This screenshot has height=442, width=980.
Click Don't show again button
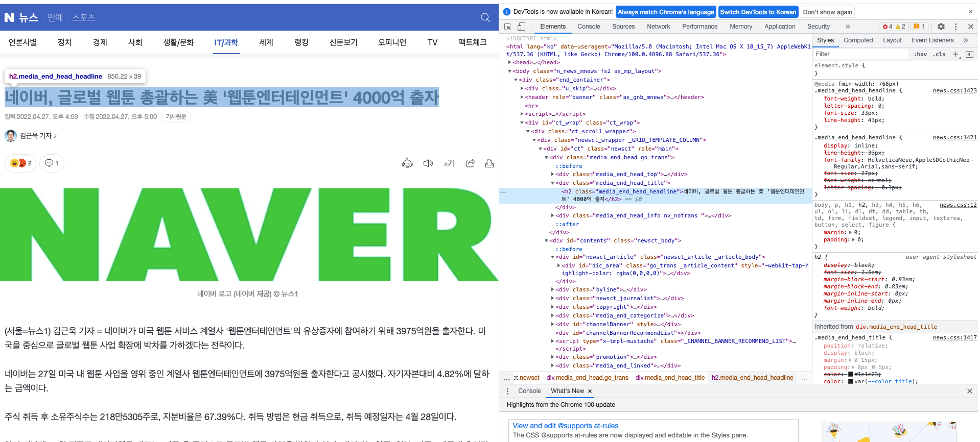[827, 12]
